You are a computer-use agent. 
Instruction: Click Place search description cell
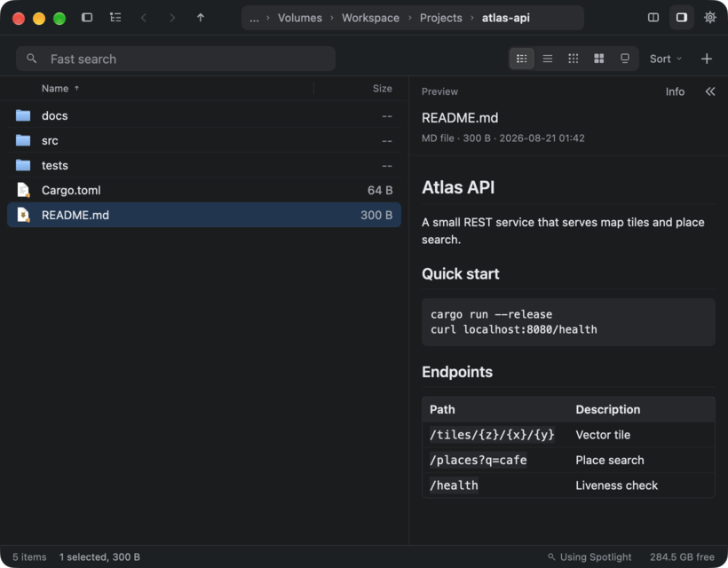click(610, 461)
